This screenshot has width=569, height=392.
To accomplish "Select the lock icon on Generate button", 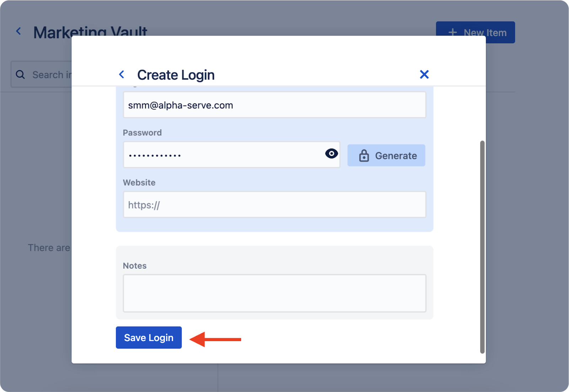I will point(364,155).
